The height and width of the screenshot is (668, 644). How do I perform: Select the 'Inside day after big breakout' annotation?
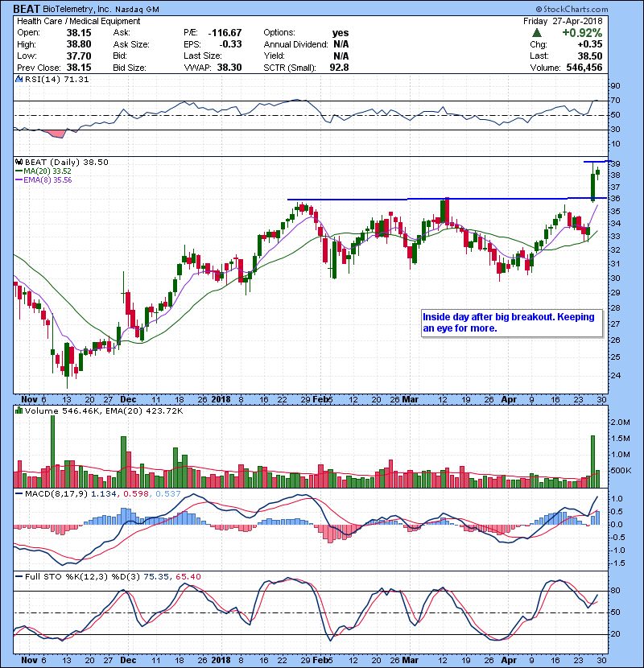click(x=511, y=322)
